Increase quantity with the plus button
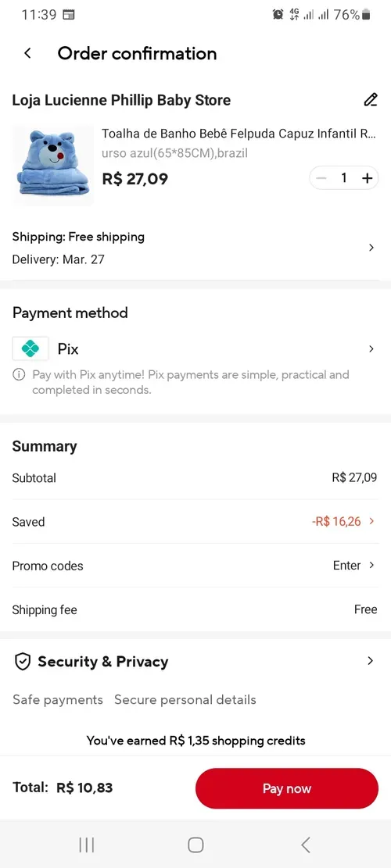The height and width of the screenshot is (868, 391). (x=367, y=177)
